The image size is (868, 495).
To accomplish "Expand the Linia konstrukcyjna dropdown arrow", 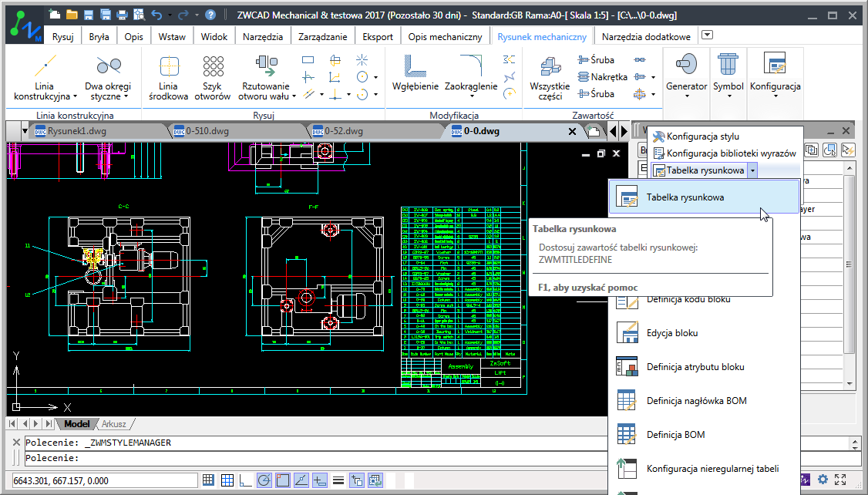I will (76, 96).
